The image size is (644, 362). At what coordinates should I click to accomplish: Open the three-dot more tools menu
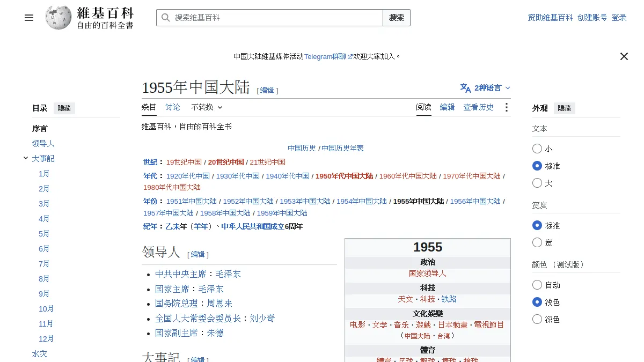pyautogui.click(x=506, y=107)
